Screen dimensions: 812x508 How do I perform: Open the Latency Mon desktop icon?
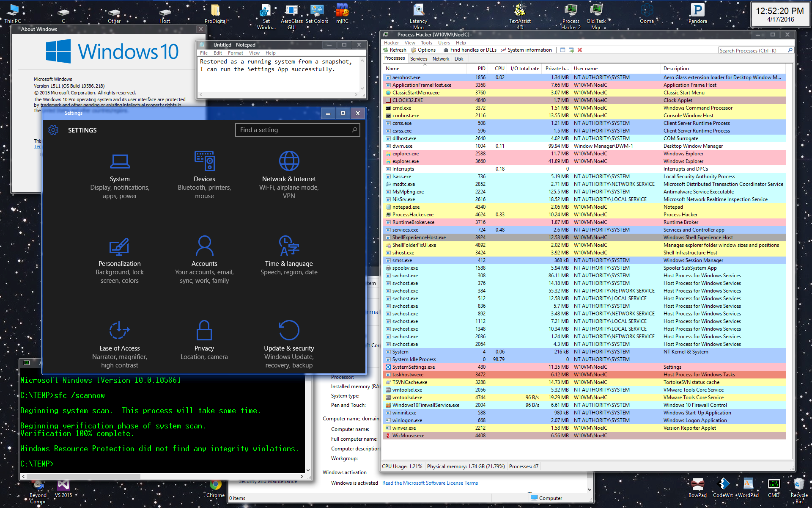[418, 17]
